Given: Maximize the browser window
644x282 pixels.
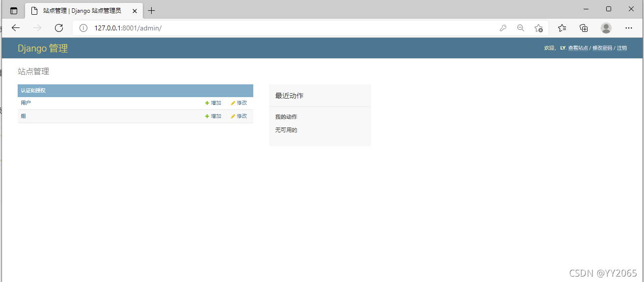Looking at the screenshot, I should coord(609,9).
